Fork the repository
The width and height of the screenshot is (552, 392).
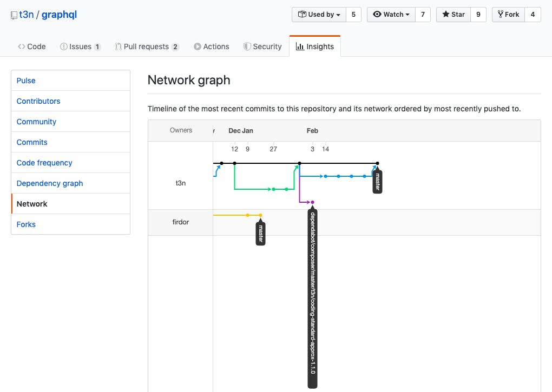click(508, 15)
